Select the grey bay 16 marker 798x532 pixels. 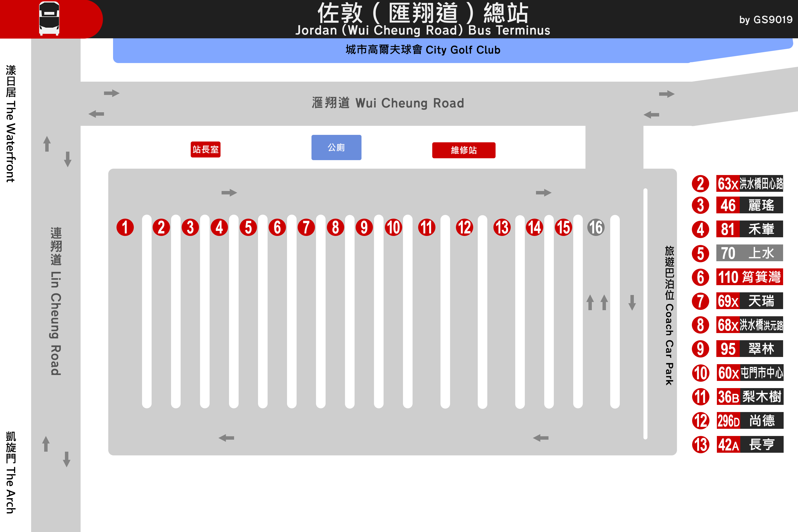pyautogui.click(x=596, y=227)
